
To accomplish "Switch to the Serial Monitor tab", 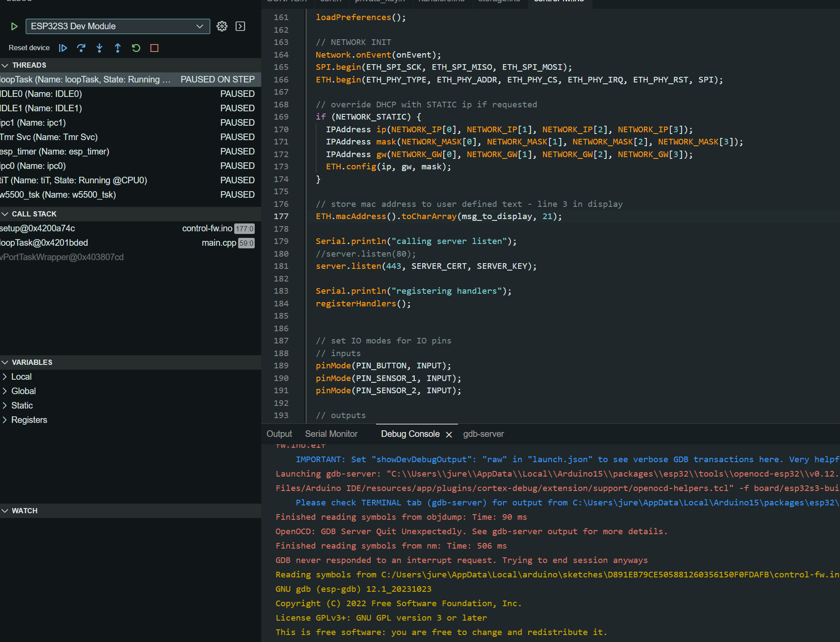I will (x=331, y=434).
